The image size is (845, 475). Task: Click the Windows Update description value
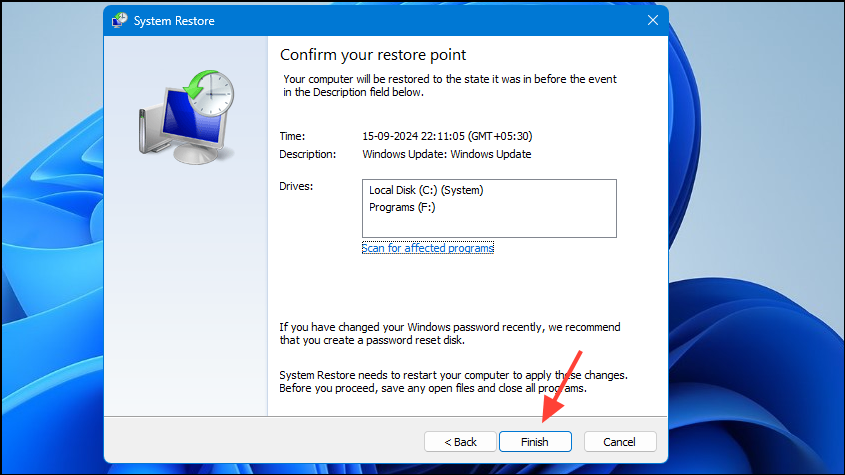coord(447,154)
